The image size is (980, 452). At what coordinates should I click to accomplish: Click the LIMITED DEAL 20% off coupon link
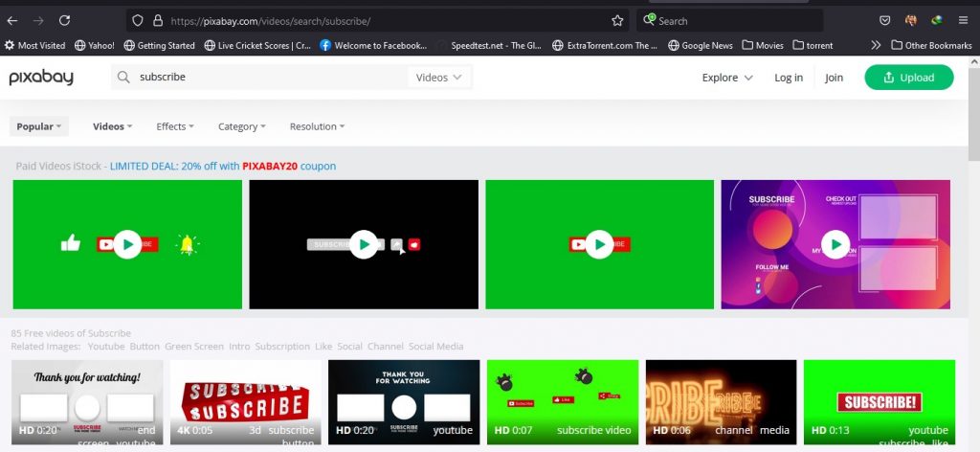[223, 166]
